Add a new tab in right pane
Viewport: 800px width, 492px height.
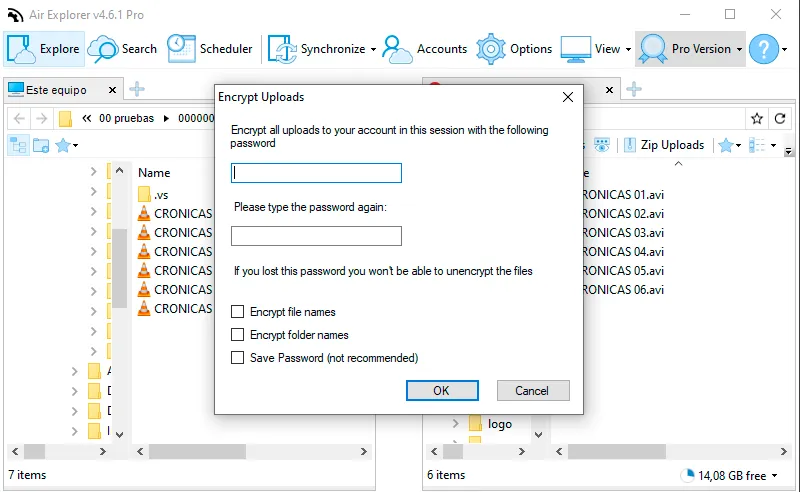[x=634, y=89]
